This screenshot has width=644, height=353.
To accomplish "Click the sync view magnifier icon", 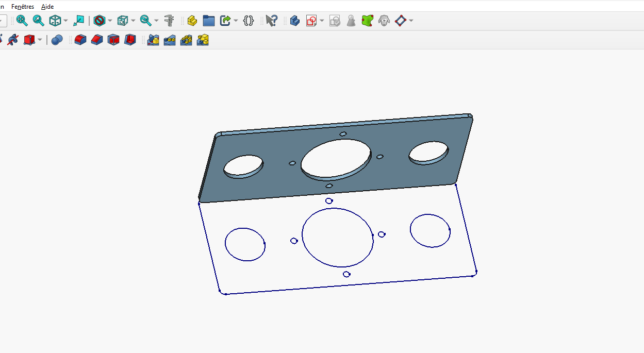I will coord(146,21).
